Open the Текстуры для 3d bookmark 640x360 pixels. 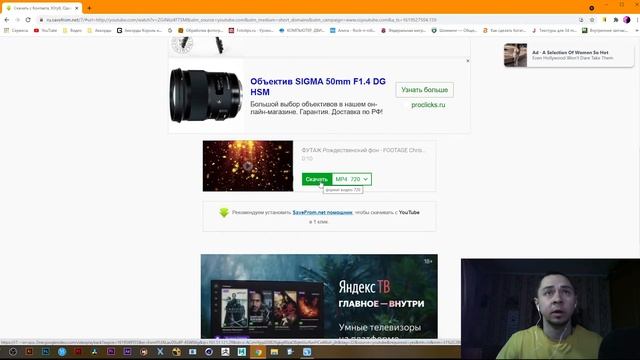click(x=553, y=30)
